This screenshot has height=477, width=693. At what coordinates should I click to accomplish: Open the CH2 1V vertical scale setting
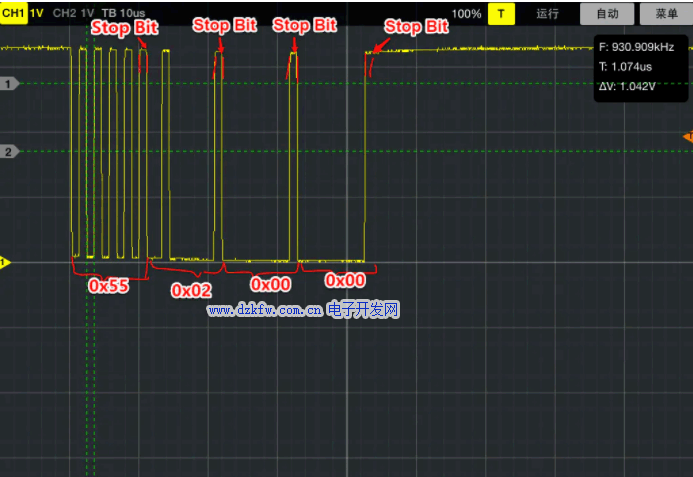[x=86, y=14]
